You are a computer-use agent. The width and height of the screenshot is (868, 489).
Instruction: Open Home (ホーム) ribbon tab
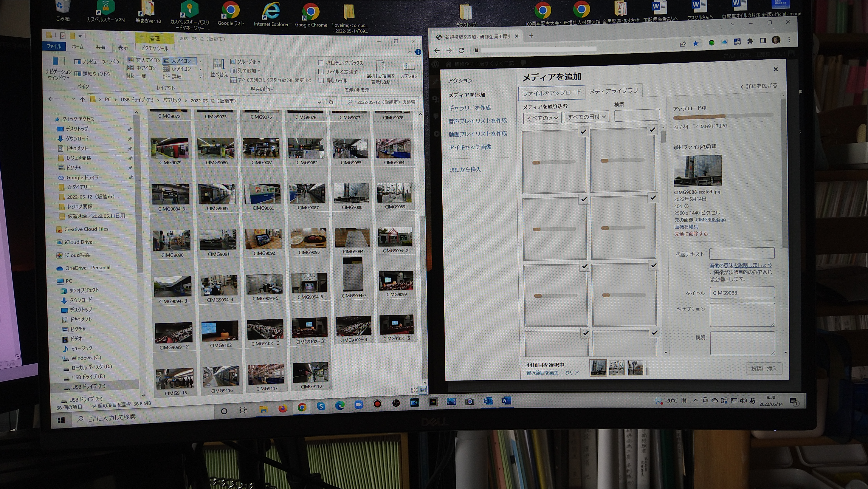[x=77, y=47]
